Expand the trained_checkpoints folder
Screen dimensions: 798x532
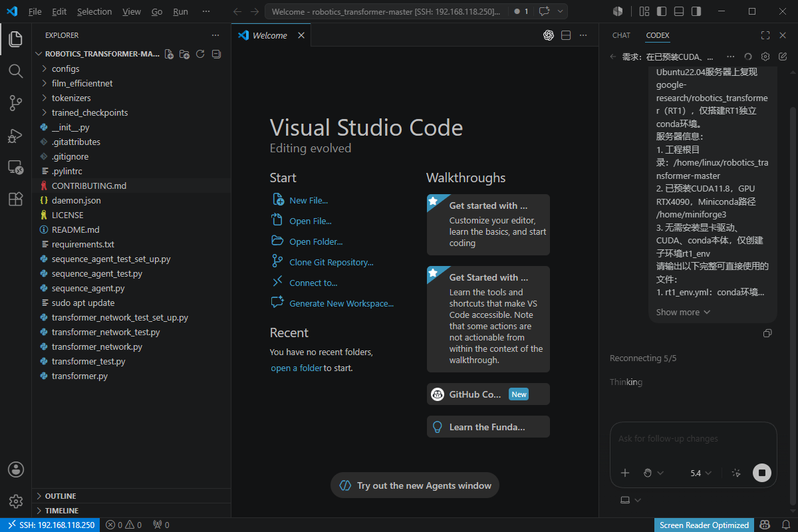(132, 112)
